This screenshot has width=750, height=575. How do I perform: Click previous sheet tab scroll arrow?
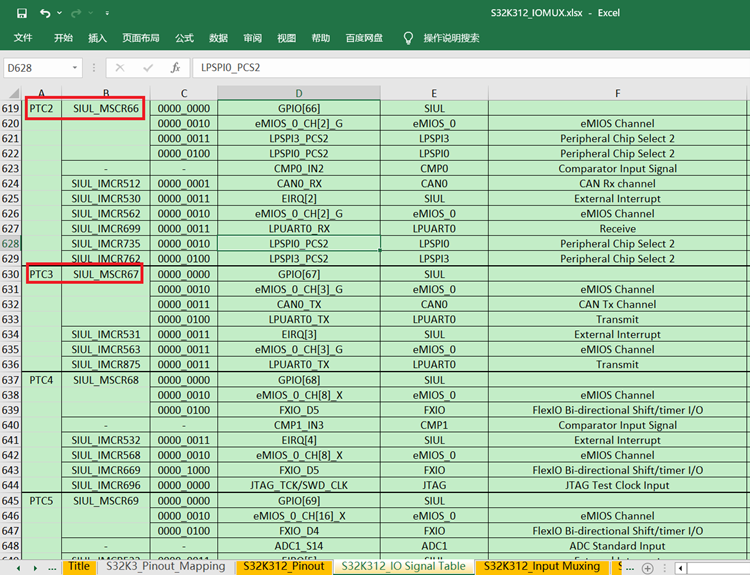tap(19, 568)
